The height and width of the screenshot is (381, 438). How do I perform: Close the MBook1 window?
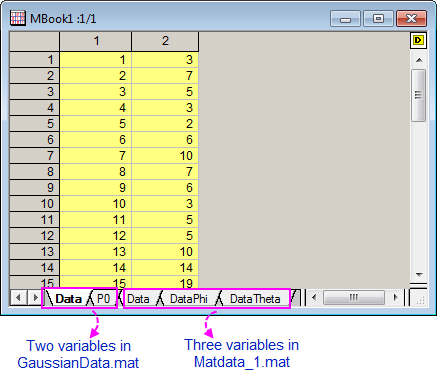click(411, 19)
